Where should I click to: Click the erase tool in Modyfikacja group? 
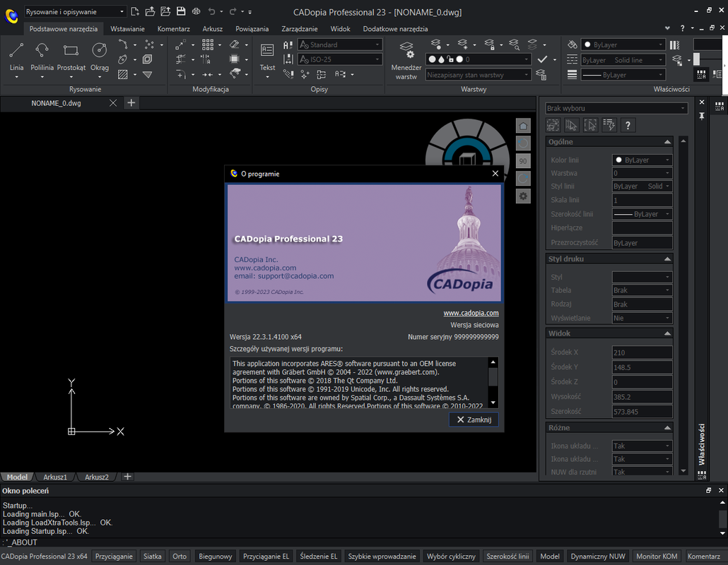coord(235,44)
